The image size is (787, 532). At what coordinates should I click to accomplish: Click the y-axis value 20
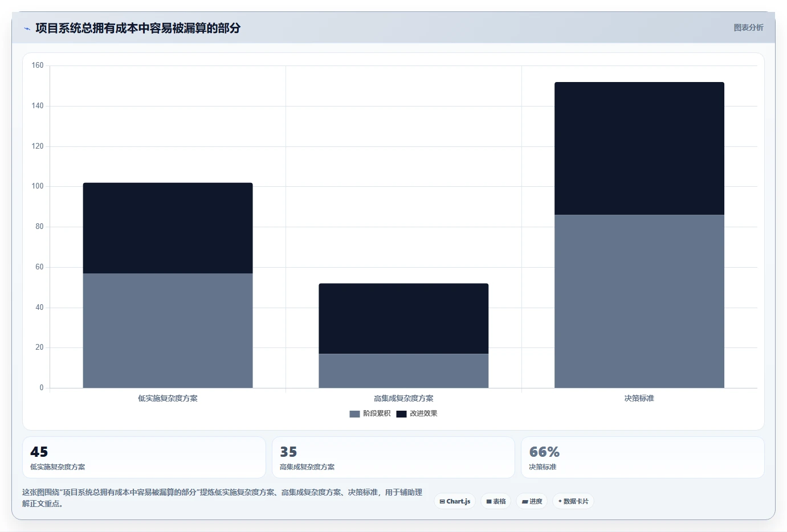(x=39, y=347)
